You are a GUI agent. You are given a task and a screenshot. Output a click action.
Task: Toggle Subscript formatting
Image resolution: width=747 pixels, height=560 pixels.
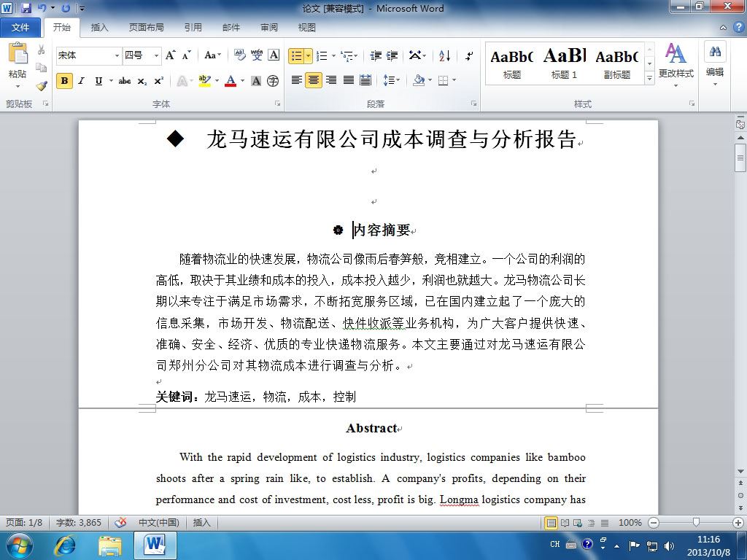click(142, 81)
